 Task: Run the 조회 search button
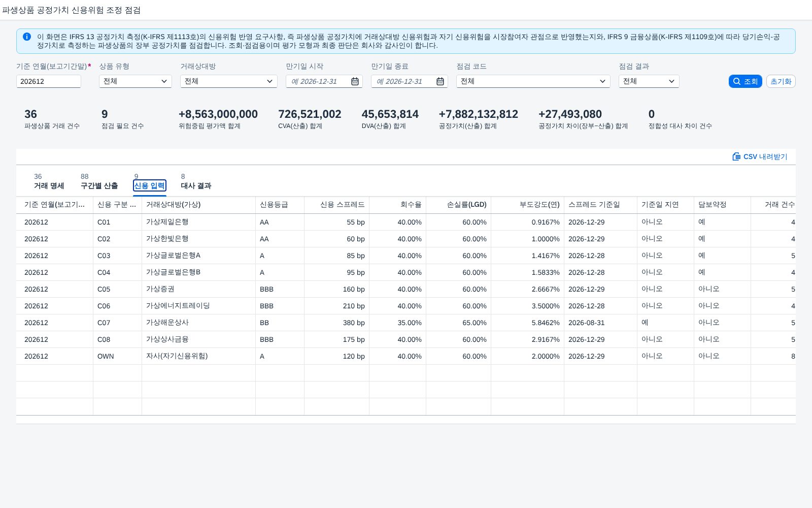[746, 81]
